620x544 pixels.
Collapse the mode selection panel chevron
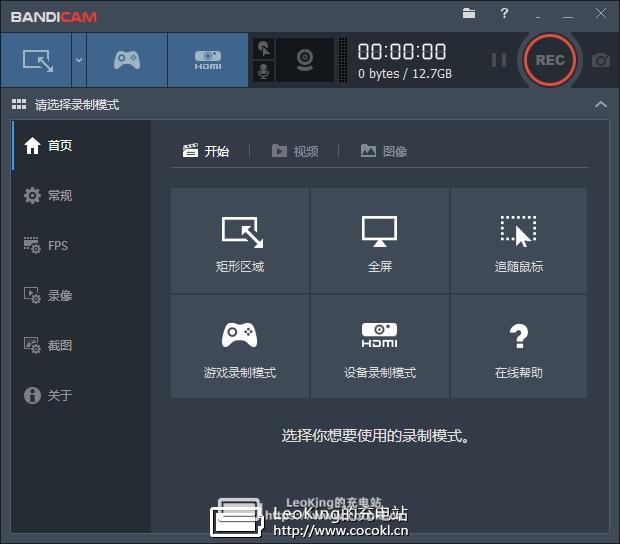[x=601, y=105]
